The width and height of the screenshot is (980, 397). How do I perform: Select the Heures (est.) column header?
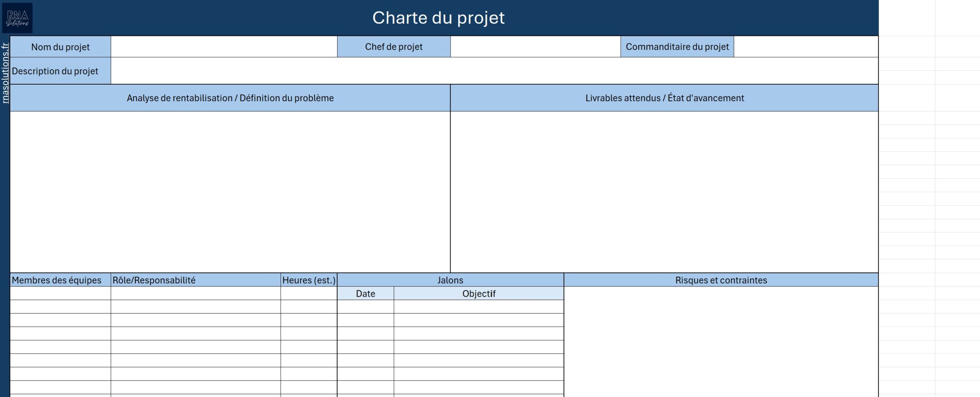click(309, 280)
